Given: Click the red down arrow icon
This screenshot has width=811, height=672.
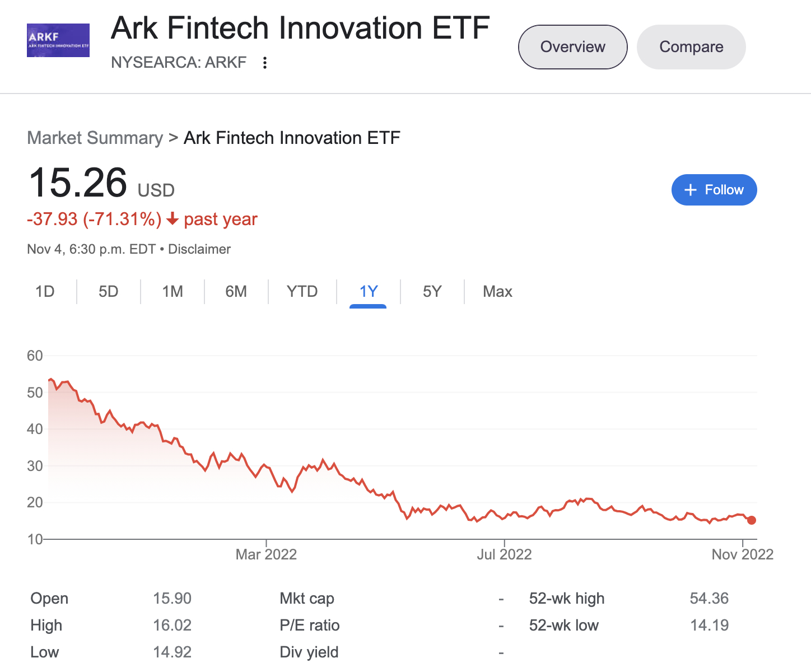Looking at the screenshot, I should [x=173, y=219].
